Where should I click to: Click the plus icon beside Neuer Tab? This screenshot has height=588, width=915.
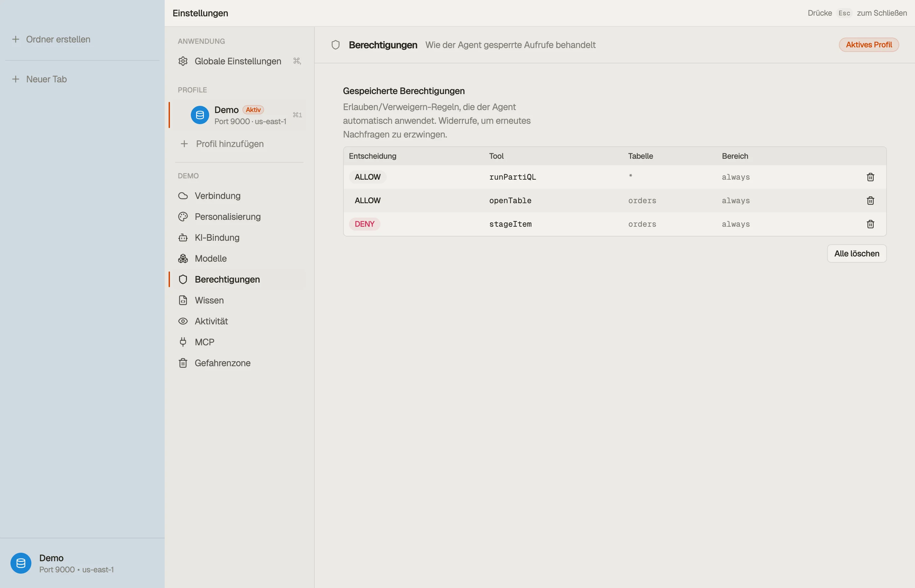[16, 79]
